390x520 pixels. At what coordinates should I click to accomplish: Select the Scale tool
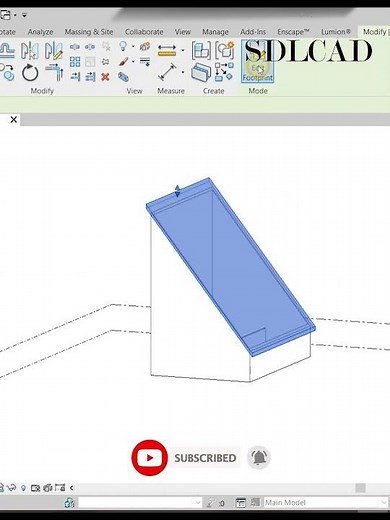click(x=90, y=62)
